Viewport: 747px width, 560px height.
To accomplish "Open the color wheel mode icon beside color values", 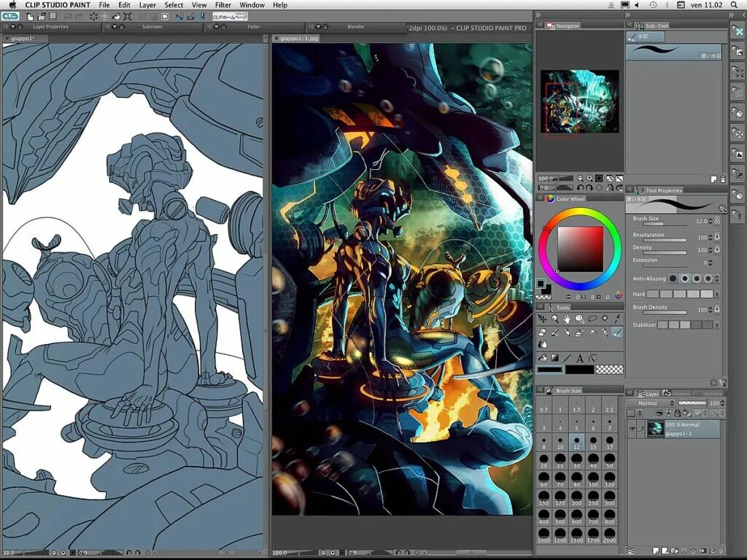I will coord(618,295).
